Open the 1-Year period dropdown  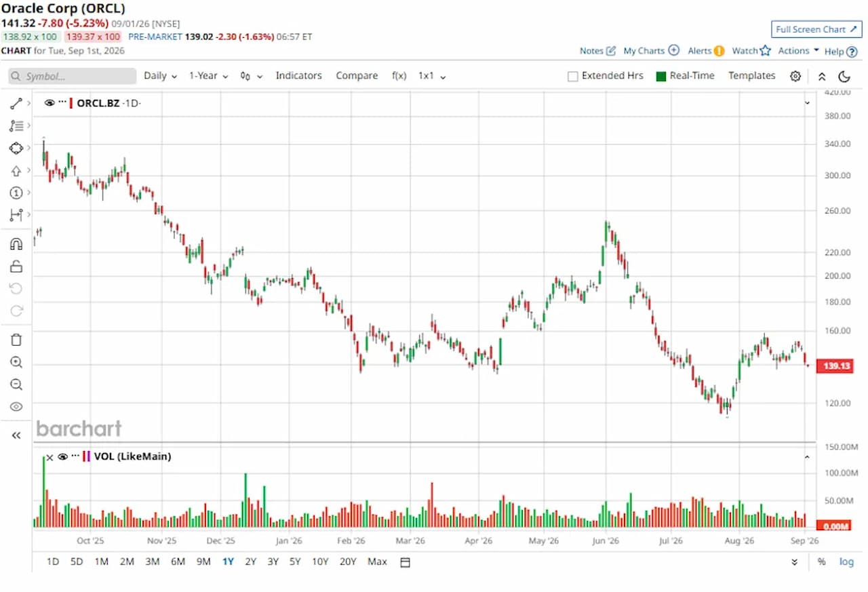click(x=208, y=76)
